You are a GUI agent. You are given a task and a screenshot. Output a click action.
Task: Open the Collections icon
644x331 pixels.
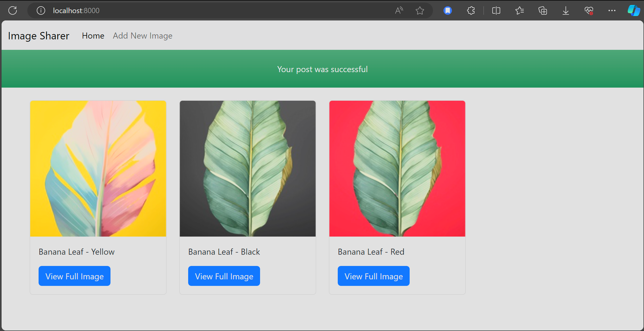(543, 10)
